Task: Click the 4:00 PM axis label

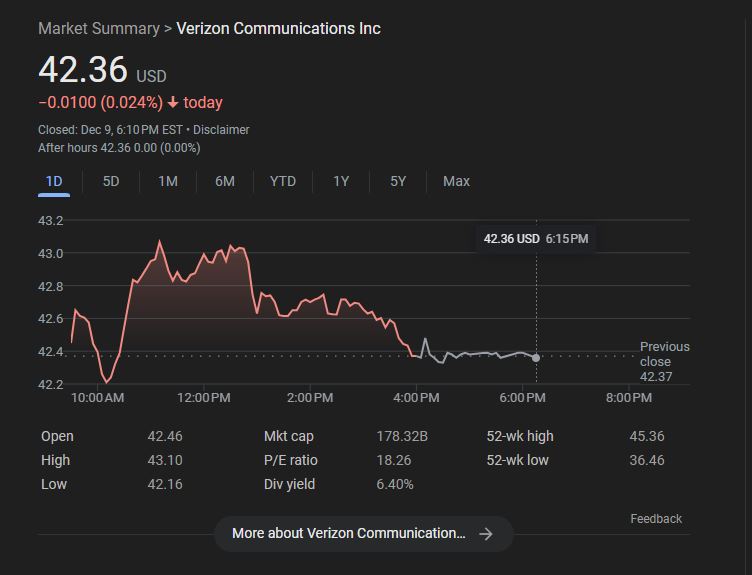Action: pyautogui.click(x=416, y=398)
